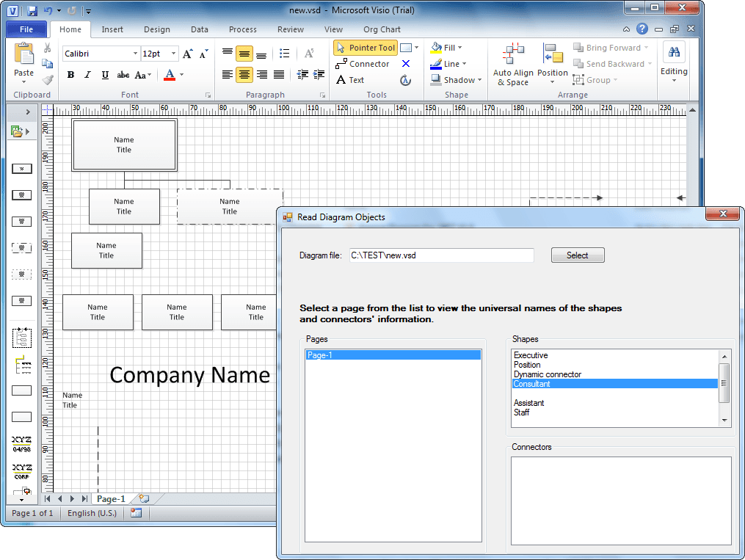Viewport: 745px width, 560px height.
Task: Toggle Align Text Right
Action: point(262,75)
